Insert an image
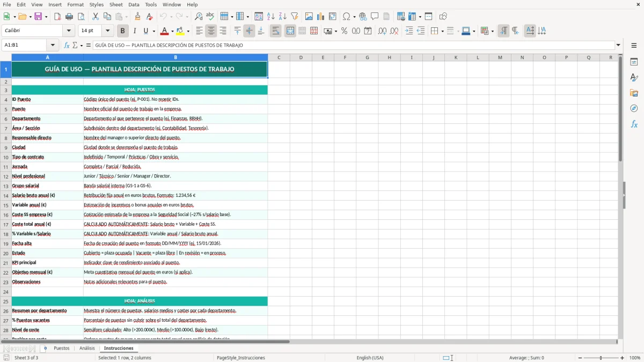The width and height of the screenshot is (644, 362). pos(309,17)
